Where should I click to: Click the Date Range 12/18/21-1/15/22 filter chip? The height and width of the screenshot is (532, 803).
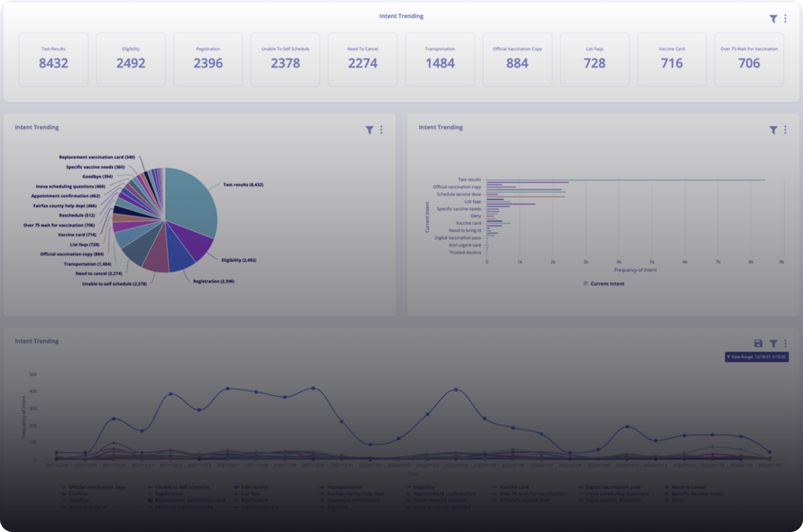757,357
